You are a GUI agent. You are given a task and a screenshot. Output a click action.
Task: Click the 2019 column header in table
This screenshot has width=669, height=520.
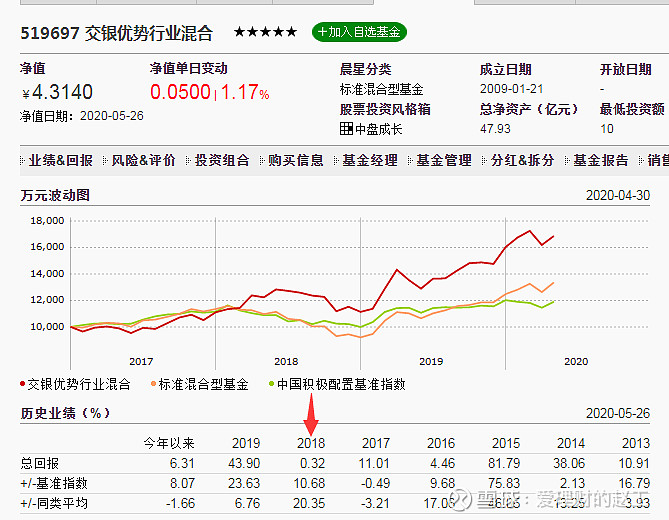click(246, 443)
